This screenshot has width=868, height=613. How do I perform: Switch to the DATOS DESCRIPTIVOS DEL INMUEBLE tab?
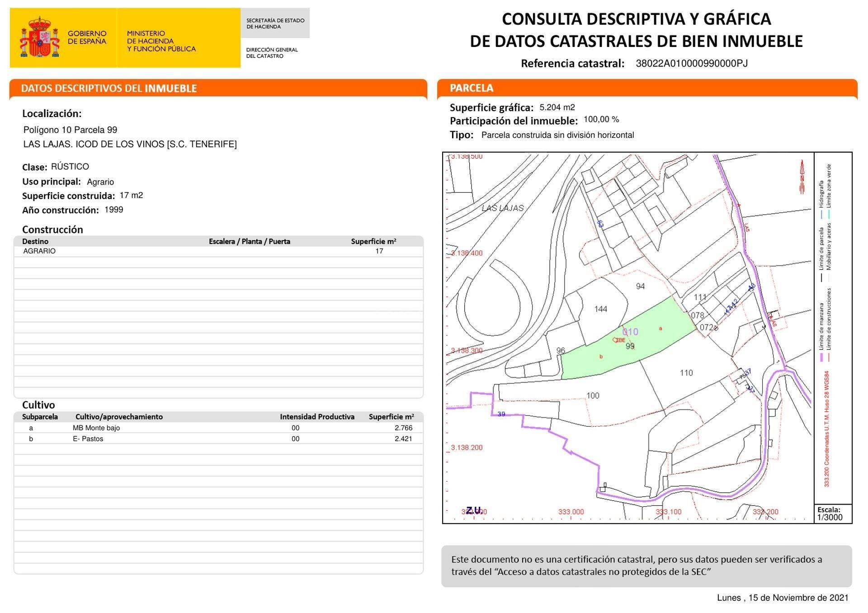[108, 89]
